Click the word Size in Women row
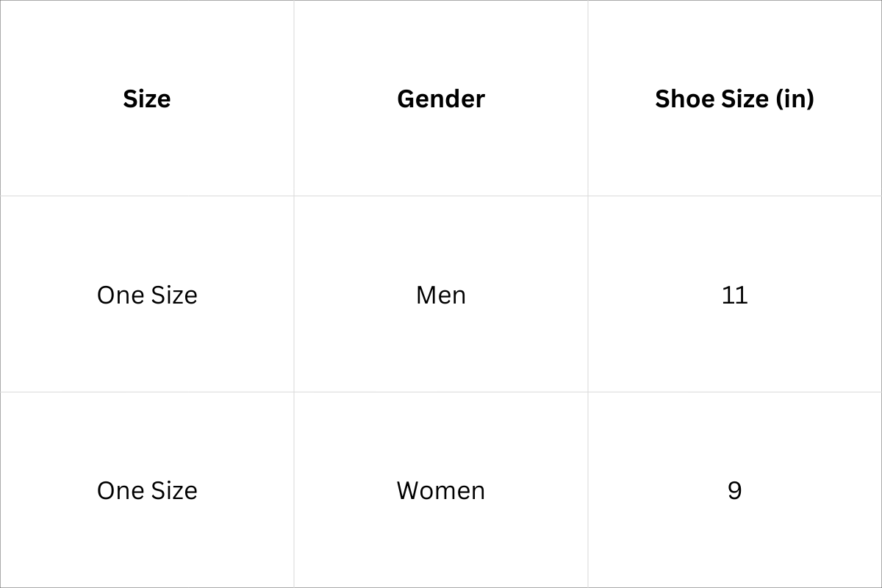 tap(174, 490)
